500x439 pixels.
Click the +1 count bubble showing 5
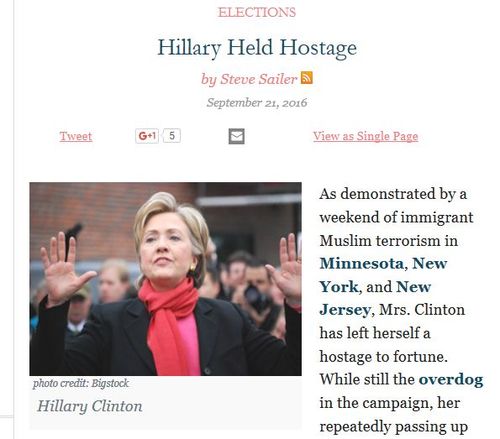172,136
